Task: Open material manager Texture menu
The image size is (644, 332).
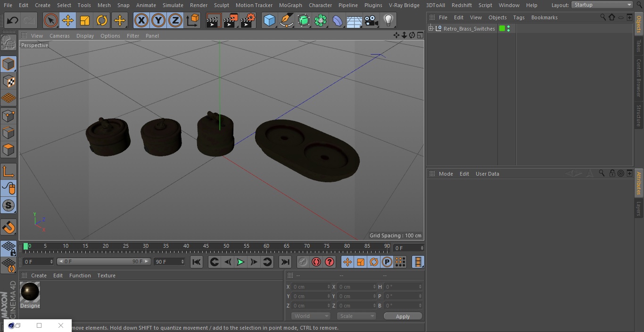Action: tap(107, 275)
